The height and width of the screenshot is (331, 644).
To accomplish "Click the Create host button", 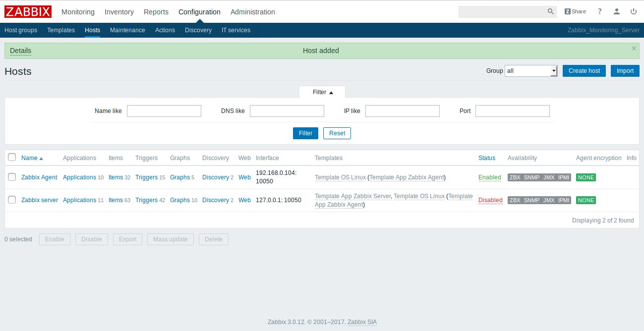I will [x=584, y=70].
